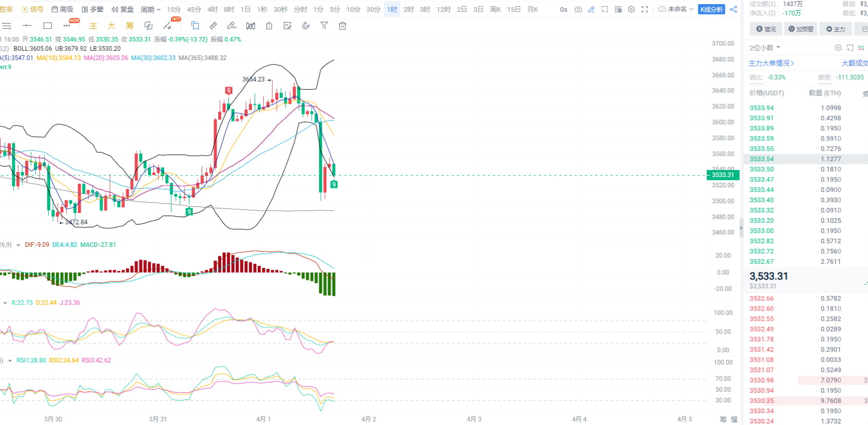The width and height of the screenshot is (868, 425).
Task: Start 复盘 replay mode
Action: (x=123, y=9)
